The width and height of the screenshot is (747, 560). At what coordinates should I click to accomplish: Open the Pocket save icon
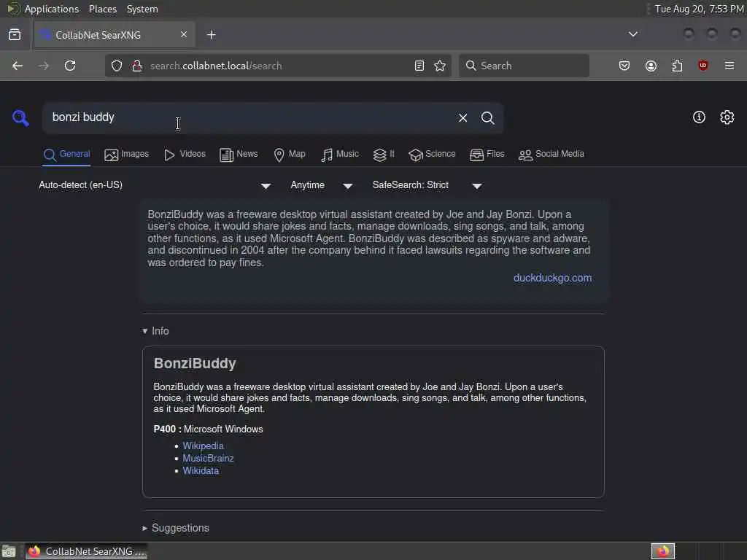tap(624, 66)
